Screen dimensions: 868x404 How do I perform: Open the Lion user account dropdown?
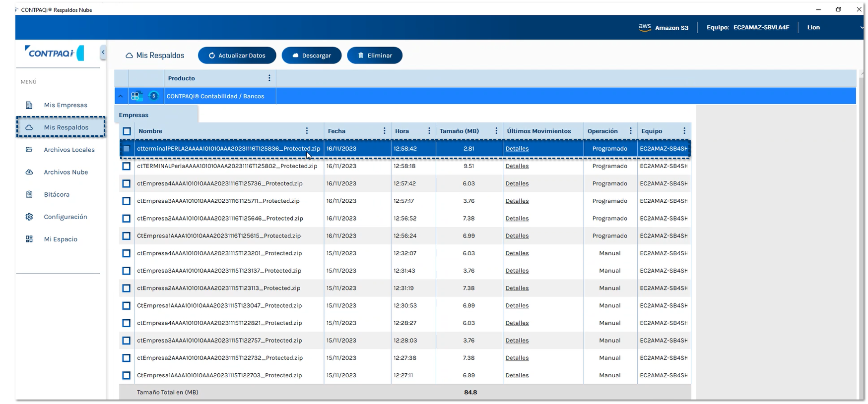tap(861, 28)
